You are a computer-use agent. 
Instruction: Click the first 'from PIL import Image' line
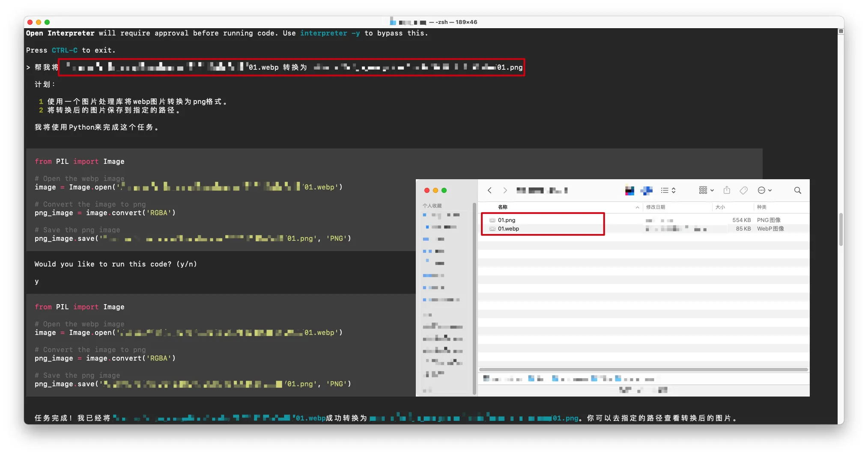coord(80,162)
